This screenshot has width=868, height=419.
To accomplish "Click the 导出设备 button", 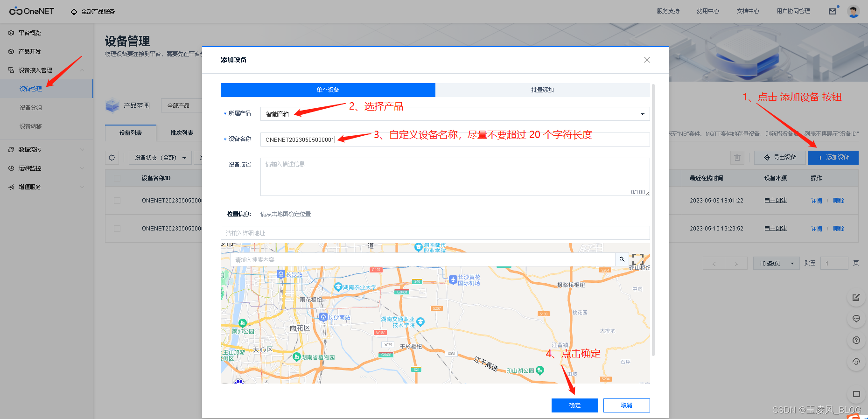I will 780,158.
